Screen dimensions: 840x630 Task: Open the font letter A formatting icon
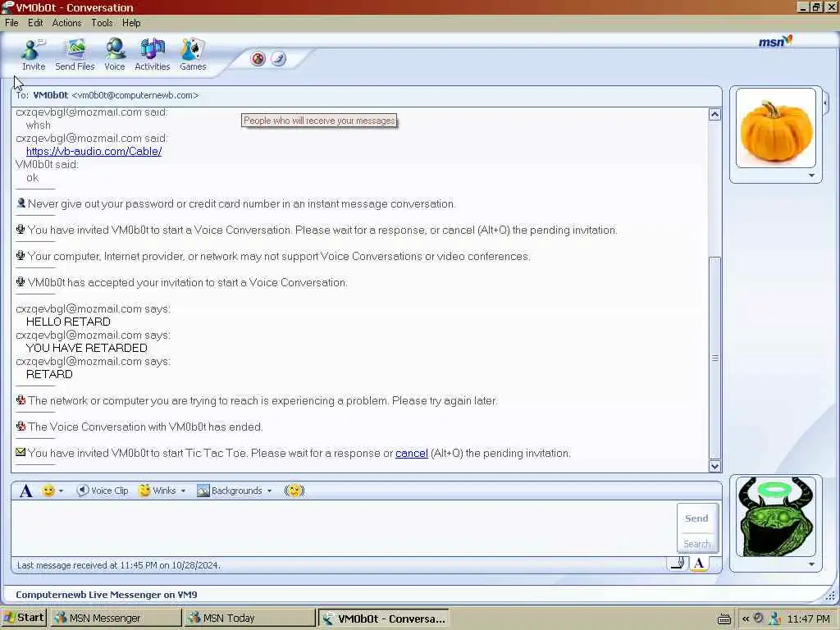25,491
